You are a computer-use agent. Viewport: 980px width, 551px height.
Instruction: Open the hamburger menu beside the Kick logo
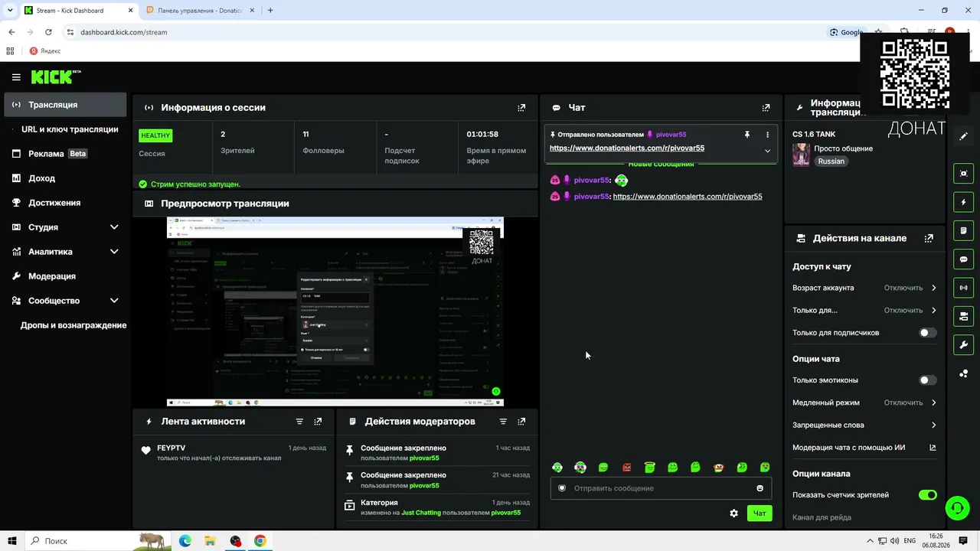16,77
